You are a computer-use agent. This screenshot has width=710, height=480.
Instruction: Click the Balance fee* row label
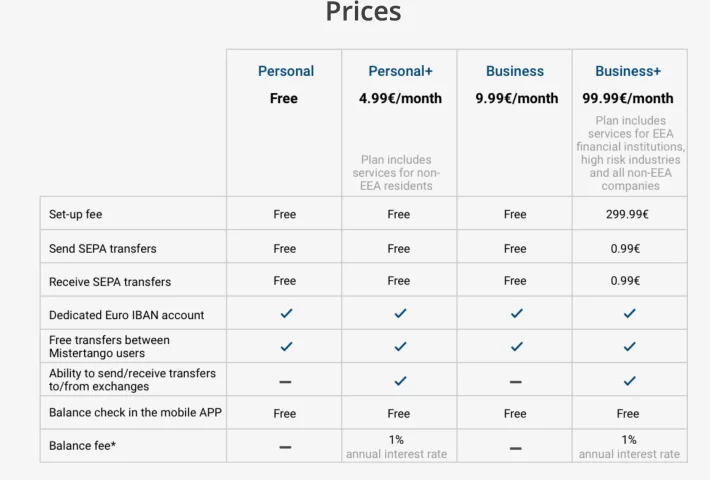click(x=82, y=446)
